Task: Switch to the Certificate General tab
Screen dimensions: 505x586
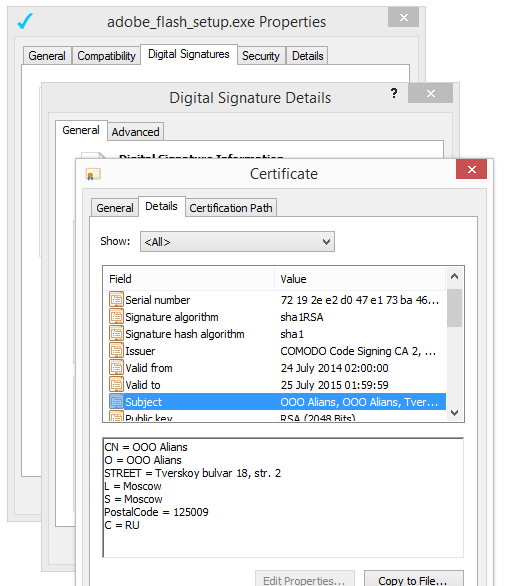Action: (x=115, y=208)
